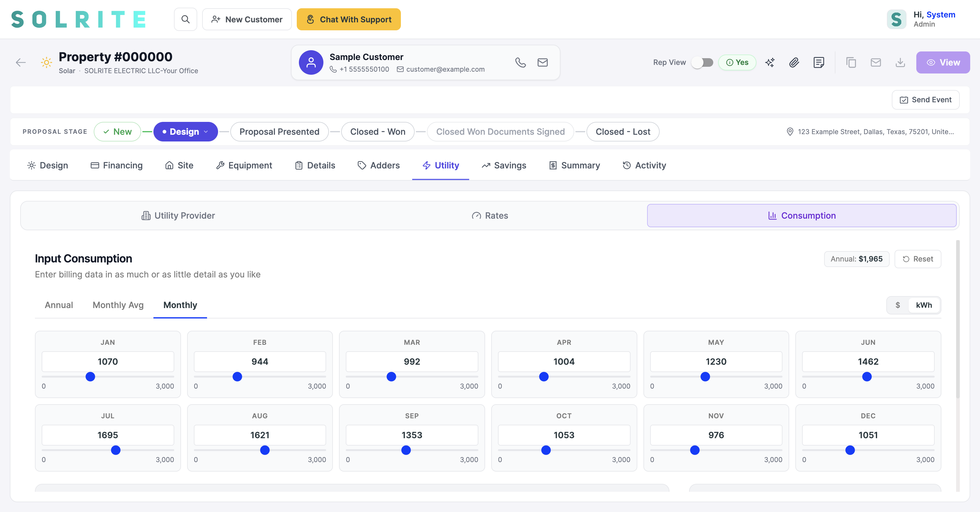Open the Equipment tab
This screenshot has height=512, width=980.
[x=244, y=165]
